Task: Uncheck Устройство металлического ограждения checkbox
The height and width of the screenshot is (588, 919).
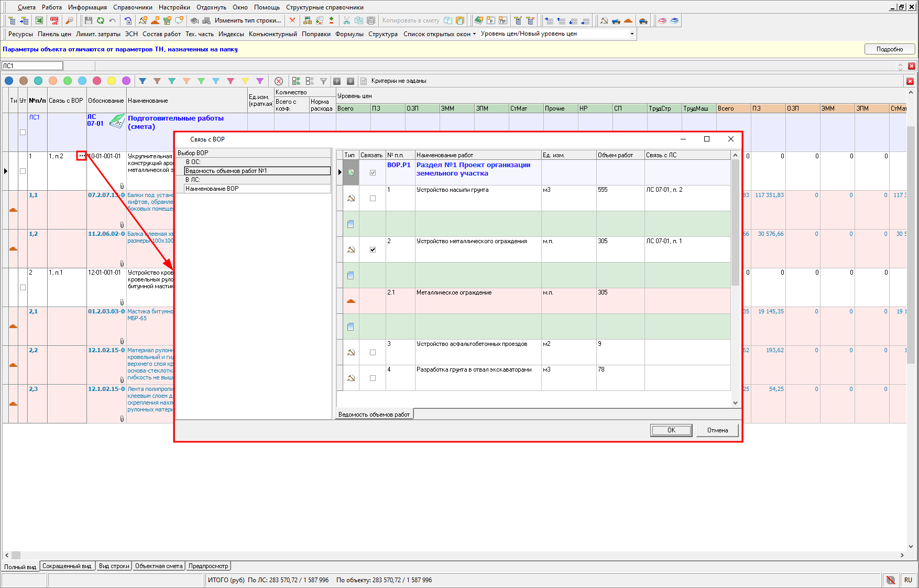Action: click(373, 250)
